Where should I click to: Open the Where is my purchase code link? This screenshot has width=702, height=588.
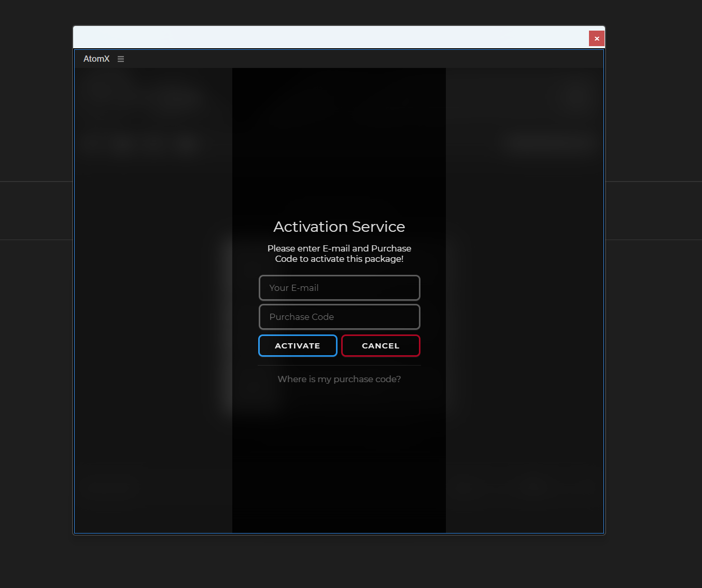click(339, 379)
